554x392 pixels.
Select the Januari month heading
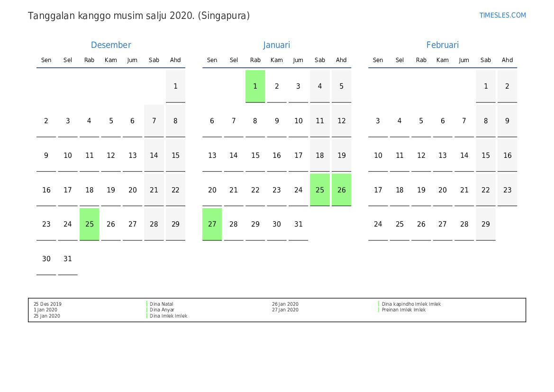277,45
